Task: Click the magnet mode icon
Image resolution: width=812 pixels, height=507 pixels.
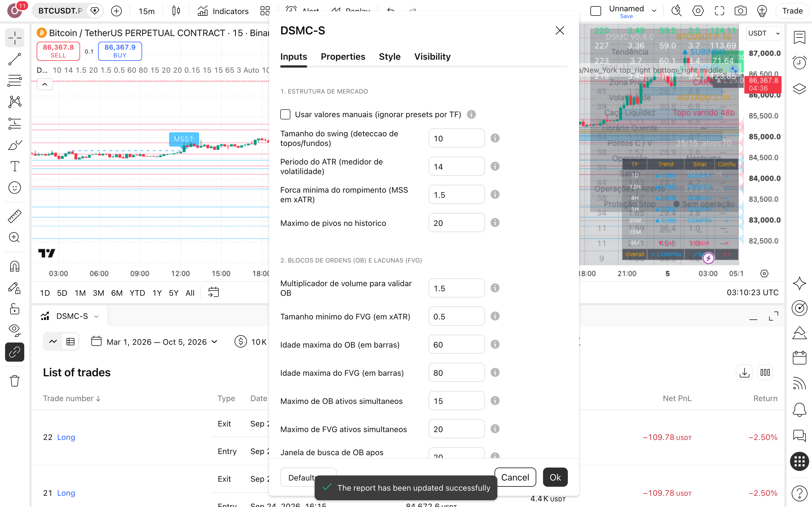Action: tap(14, 266)
